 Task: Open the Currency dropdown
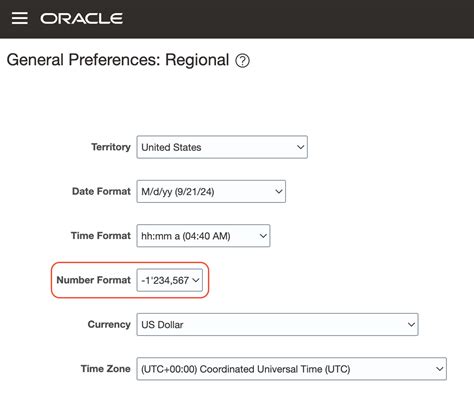[x=277, y=324]
